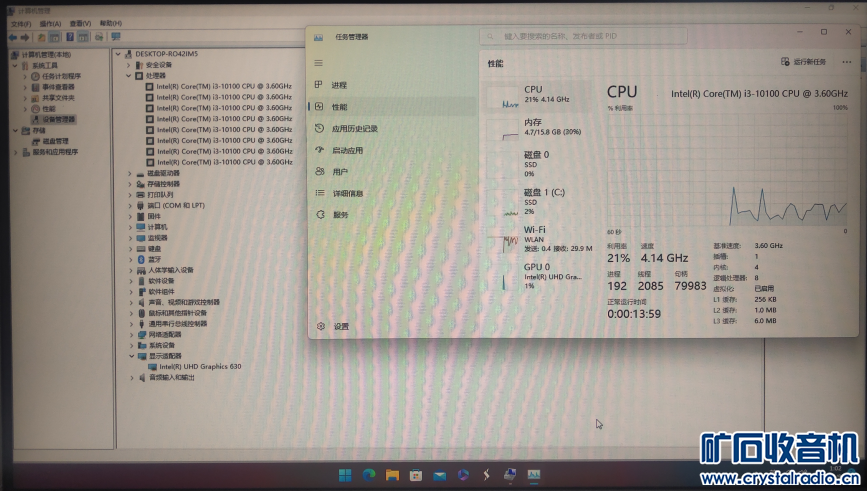This screenshot has width=867, height=491.
Task: Select 鼠标和其他指针设备 category label
Action: (x=177, y=313)
